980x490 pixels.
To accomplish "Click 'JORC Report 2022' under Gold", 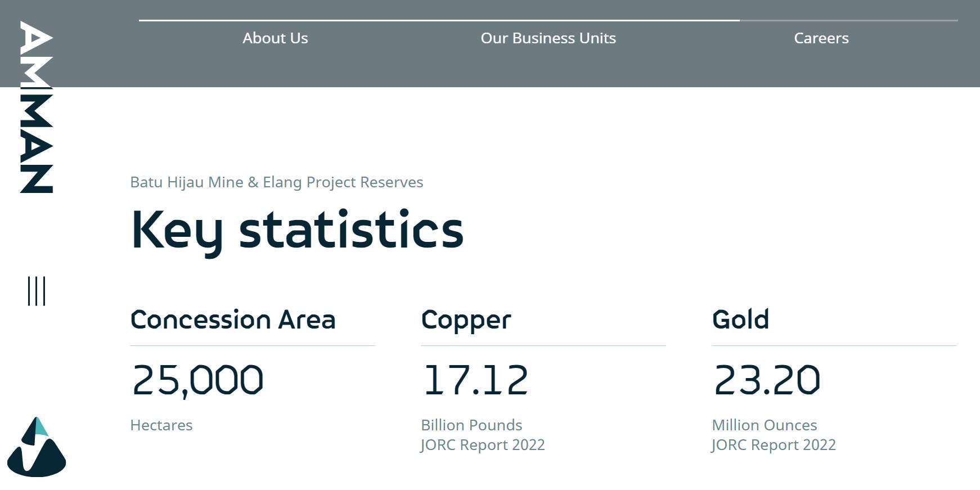I will coord(774,445).
